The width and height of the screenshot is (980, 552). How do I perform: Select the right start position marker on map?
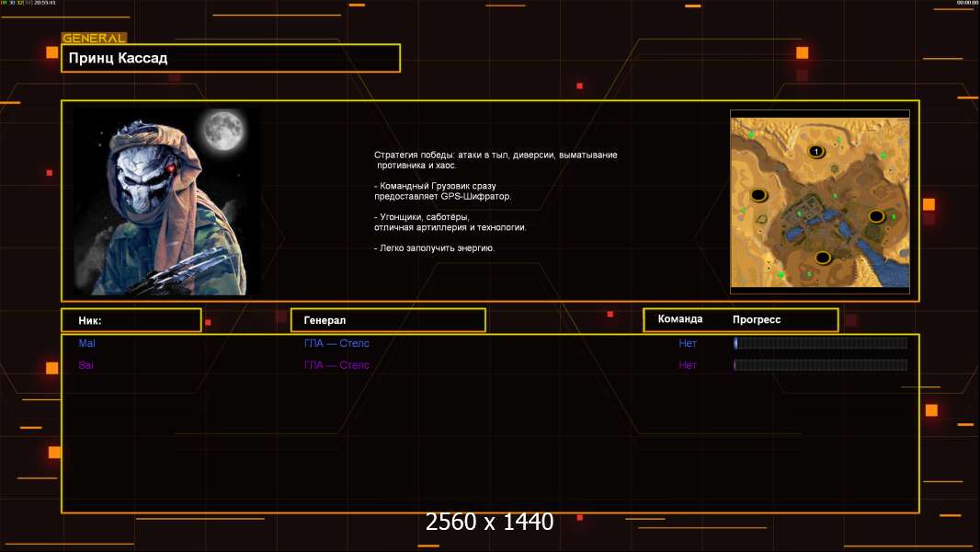876,216
